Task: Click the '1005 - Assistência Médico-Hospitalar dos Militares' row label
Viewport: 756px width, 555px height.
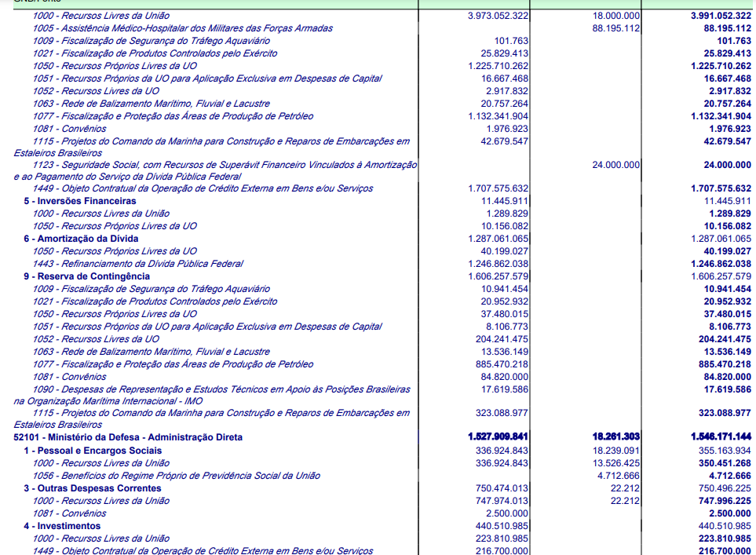Action: click(x=183, y=28)
